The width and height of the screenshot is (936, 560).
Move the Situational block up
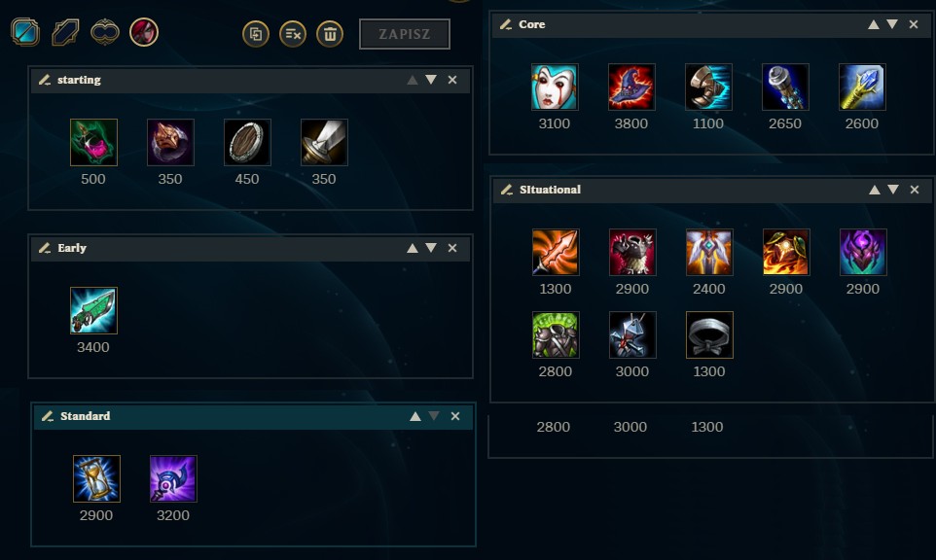pyautogui.click(x=875, y=190)
